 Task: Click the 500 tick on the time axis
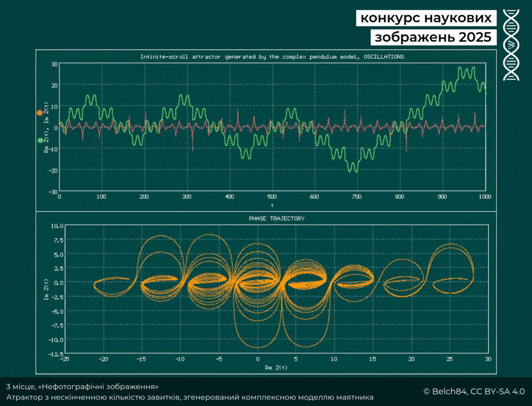tap(272, 197)
